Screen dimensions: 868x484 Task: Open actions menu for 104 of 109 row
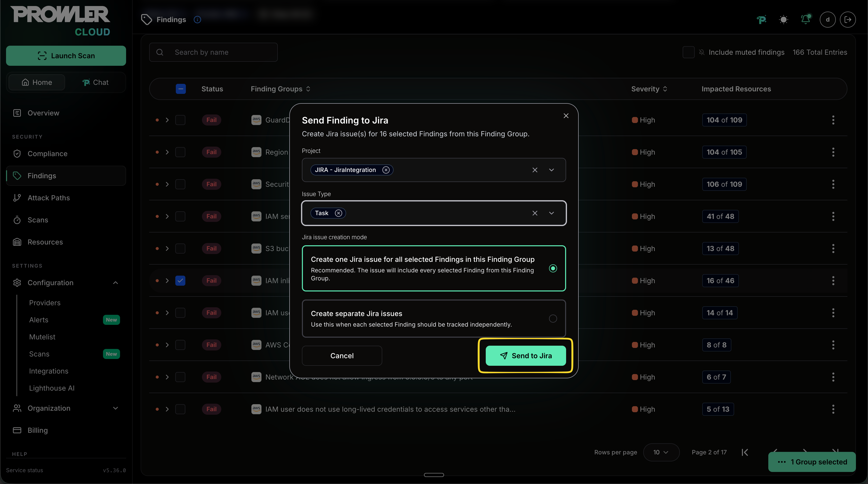pyautogui.click(x=833, y=120)
